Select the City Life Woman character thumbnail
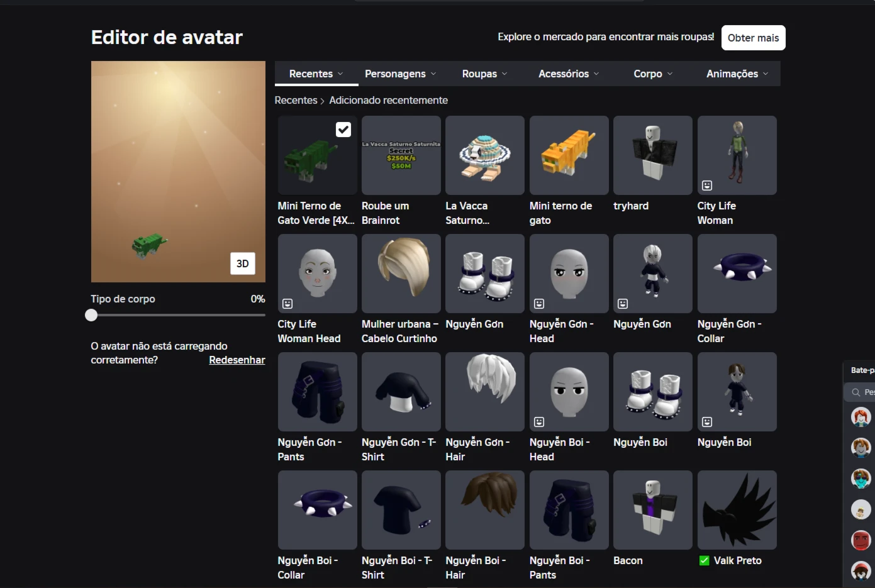 [x=737, y=155]
